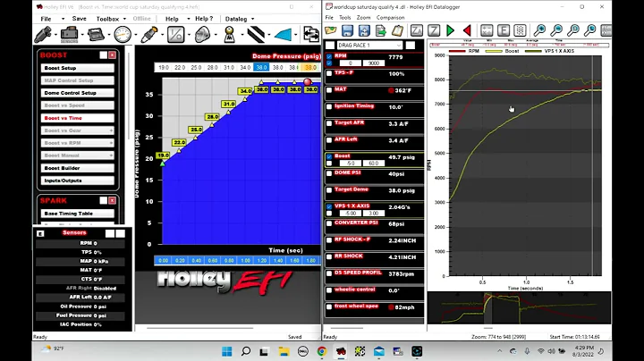Select the red point on dome pressure curve
This screenshot has height=361, width=644.
click(x=308, y=82)
